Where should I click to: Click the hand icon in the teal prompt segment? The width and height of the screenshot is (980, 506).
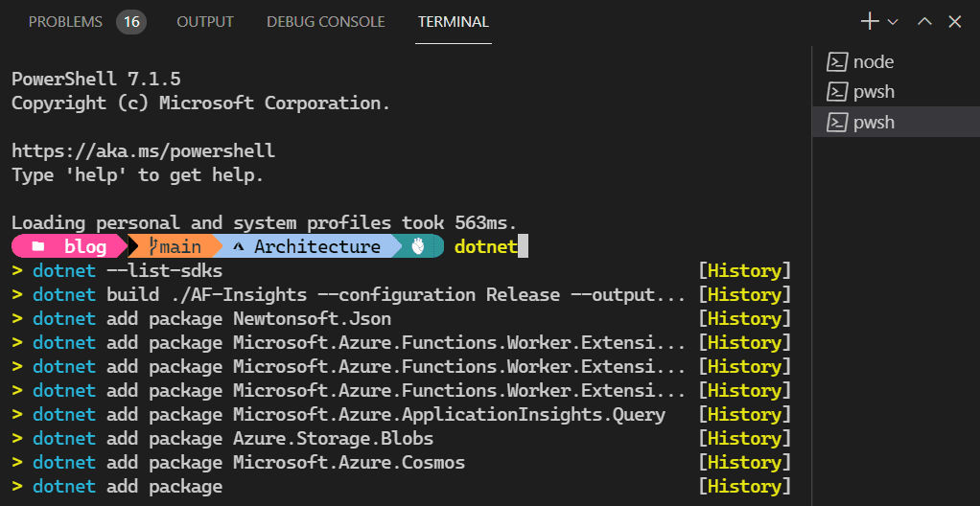click(417, 246)
